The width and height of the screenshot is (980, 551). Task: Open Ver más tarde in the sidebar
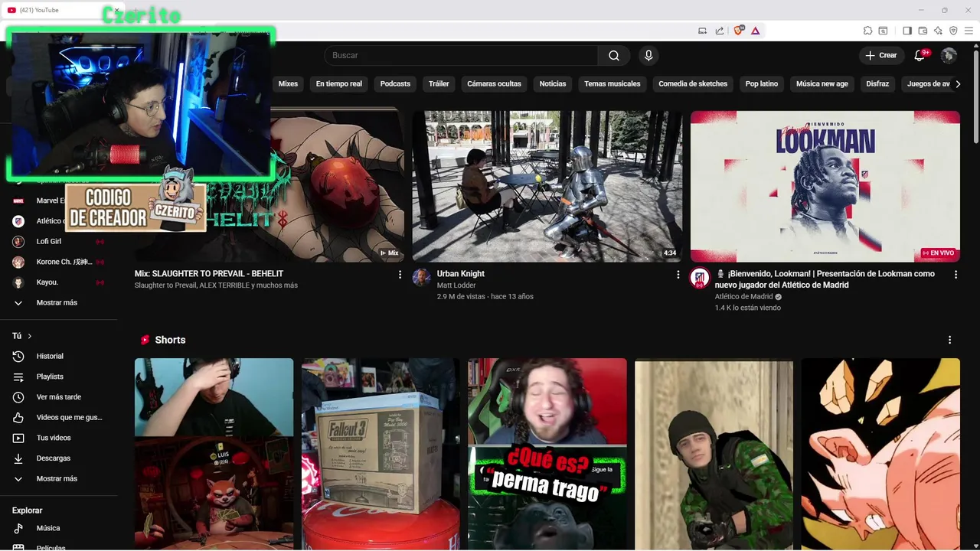coord(58,397)
